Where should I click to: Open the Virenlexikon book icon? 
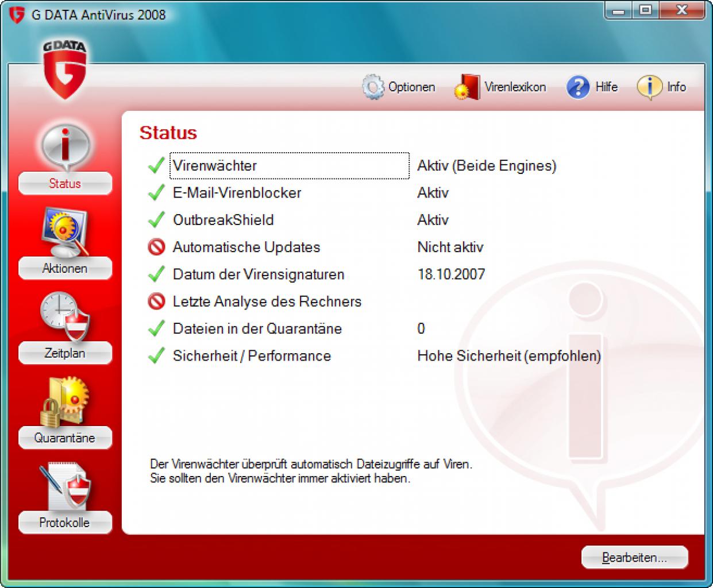tap(467, 87)
